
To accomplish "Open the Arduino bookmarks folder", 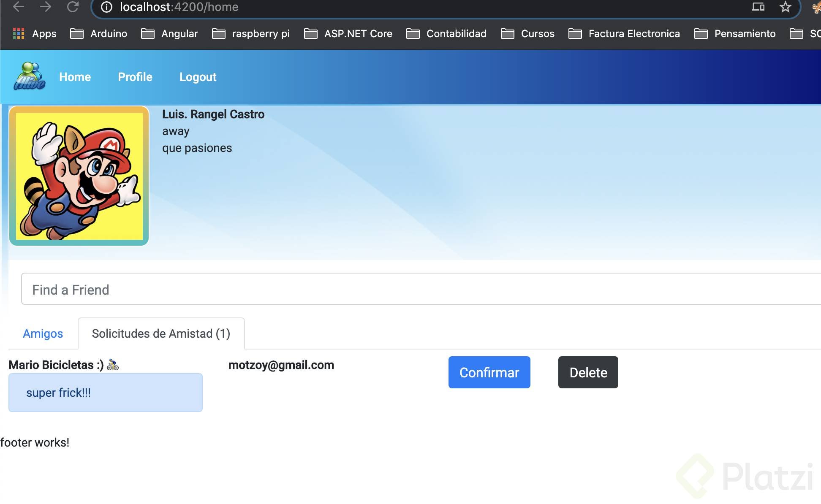I will click(x=99, y=34).
